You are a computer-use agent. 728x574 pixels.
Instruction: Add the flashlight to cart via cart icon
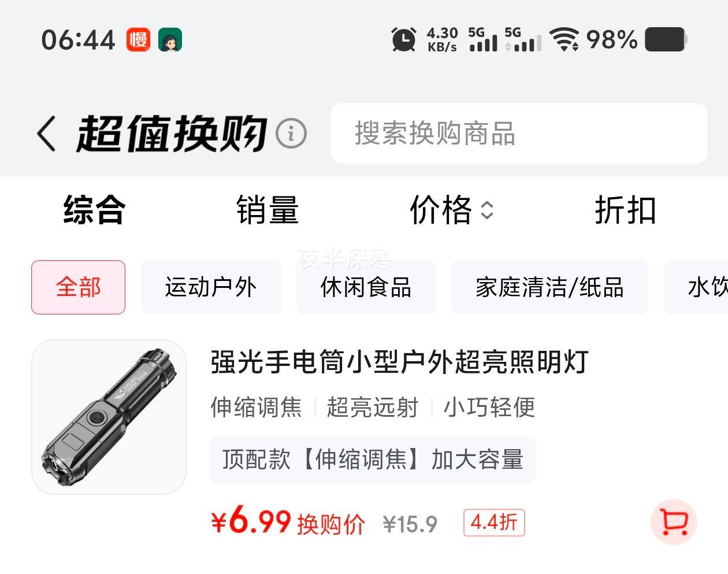coord(674,521)
